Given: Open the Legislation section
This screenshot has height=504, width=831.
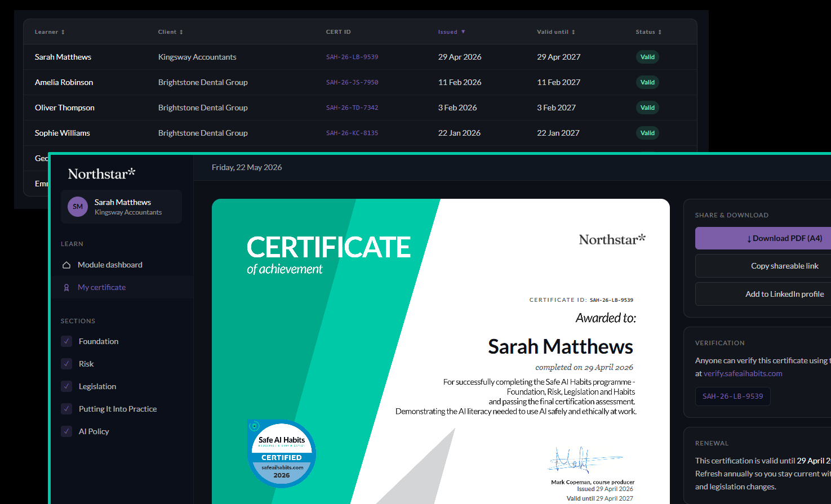Looking at the screenshot, I should (x=97, y=386).
